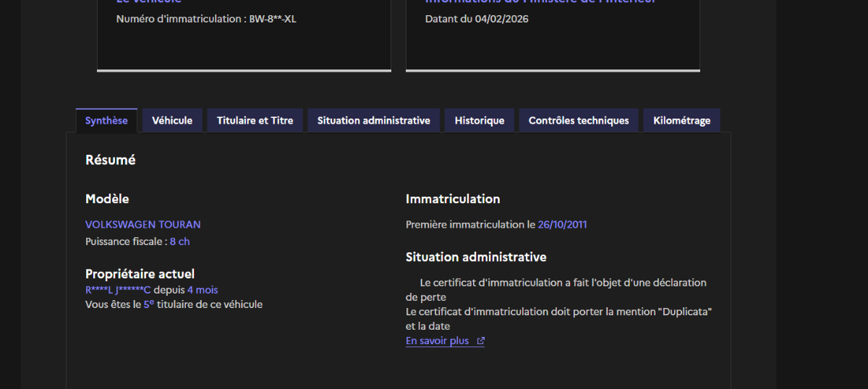Image resolution: width=868 pixels, height=389 pixels.
Task: Click the Datant du 04/02/2026 text
Action: [477, 19]
